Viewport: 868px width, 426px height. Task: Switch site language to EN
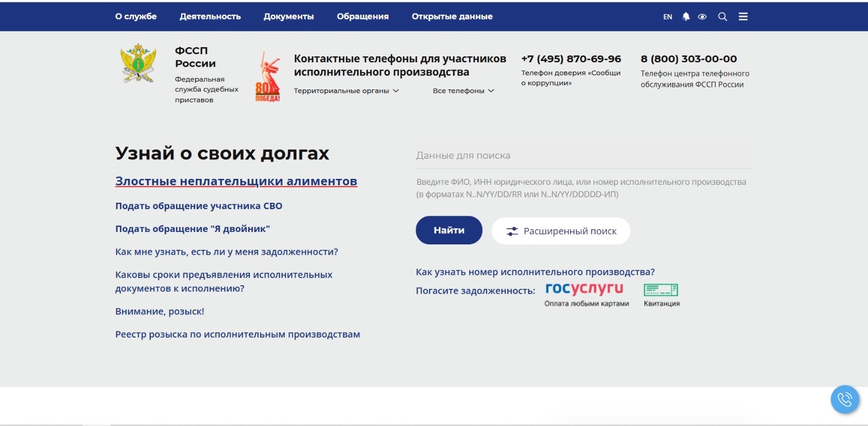point(668,17)
